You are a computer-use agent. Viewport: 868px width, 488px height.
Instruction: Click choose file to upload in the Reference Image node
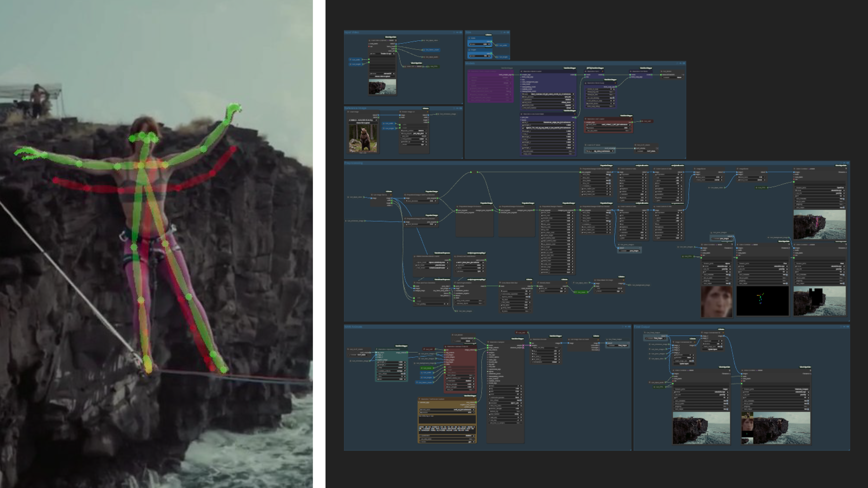(x=363, y=123)
